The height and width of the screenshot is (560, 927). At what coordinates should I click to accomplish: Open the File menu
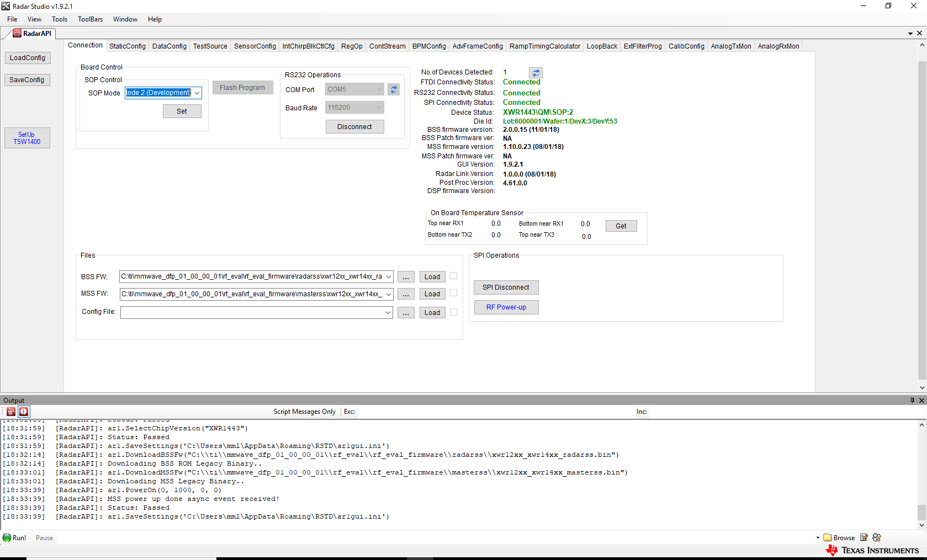(12, 19)
